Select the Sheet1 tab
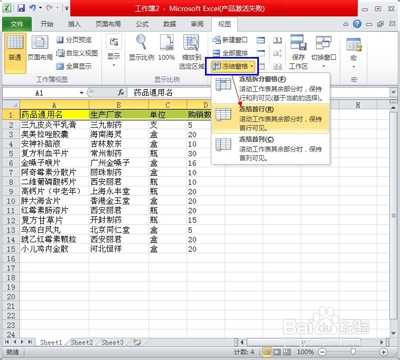 [x=51, y=342]
